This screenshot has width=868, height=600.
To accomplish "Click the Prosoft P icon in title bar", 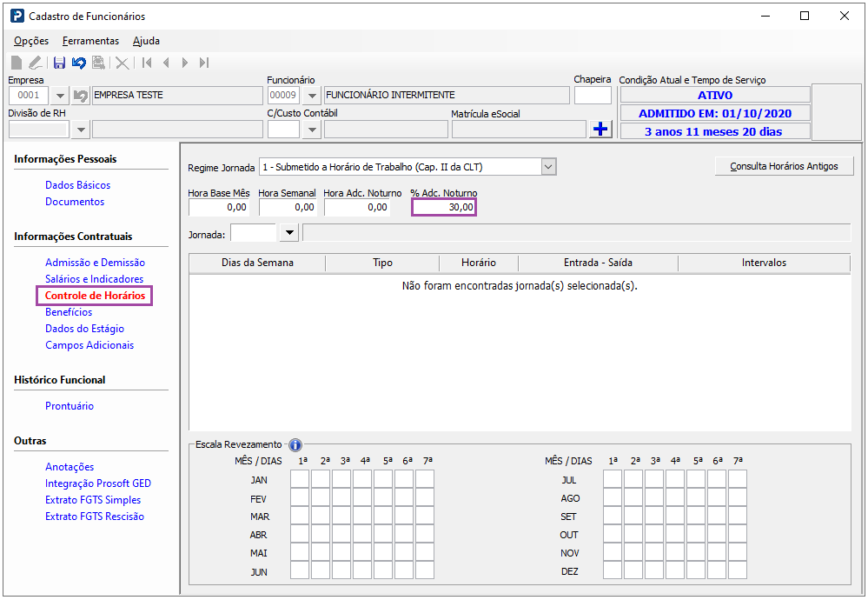I will (x=17, y=16).
